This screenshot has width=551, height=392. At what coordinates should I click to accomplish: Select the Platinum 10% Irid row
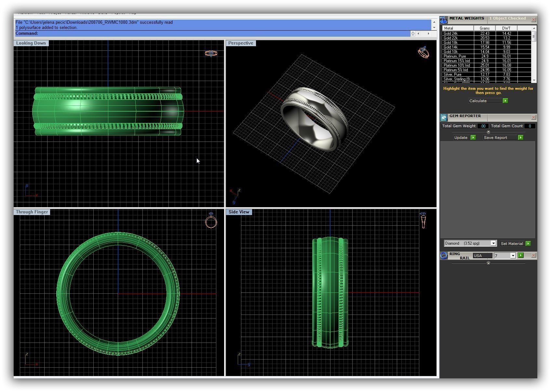click(487, 65)
